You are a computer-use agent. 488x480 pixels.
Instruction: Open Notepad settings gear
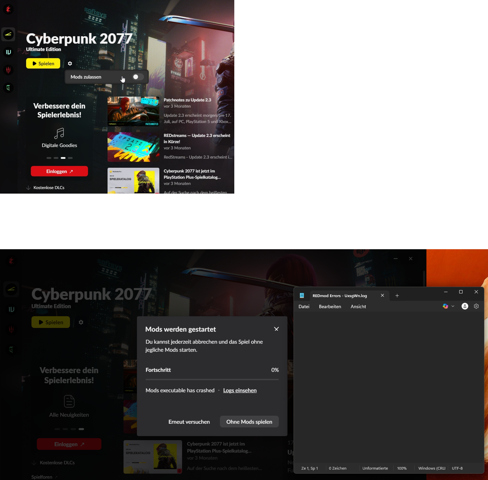pyautogui.click(x=476, y=306)
